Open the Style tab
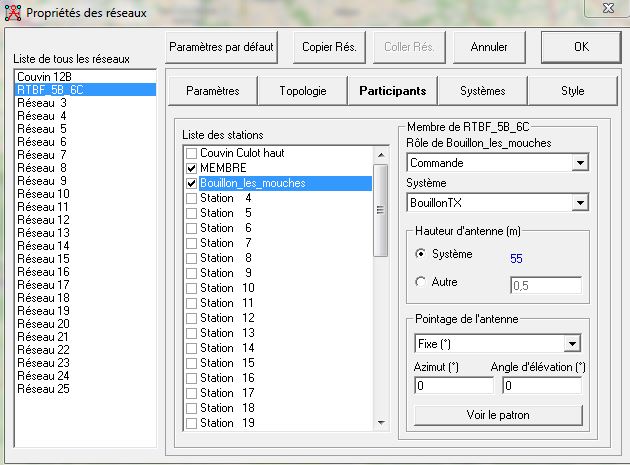This screenshot has width=630, height=465. 573,91
